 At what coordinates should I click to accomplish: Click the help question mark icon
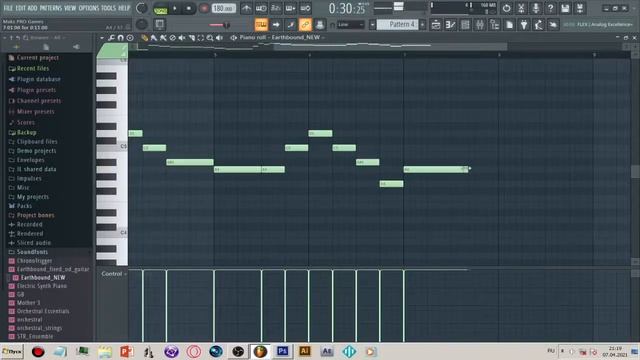click(x=550, y=8)
